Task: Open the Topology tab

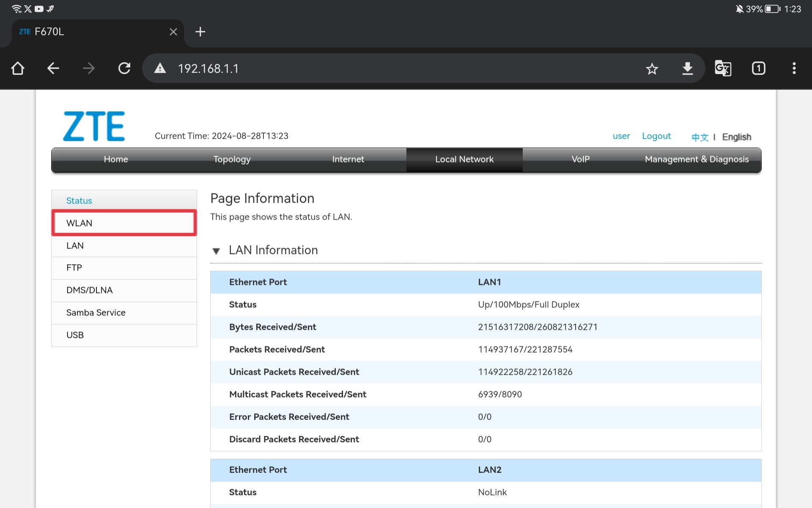Action: (232, 159)
